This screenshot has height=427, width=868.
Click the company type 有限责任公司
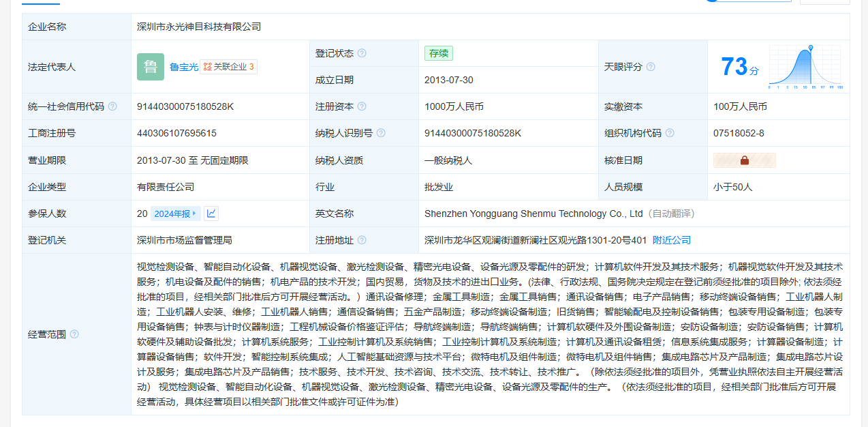point(166,187)
